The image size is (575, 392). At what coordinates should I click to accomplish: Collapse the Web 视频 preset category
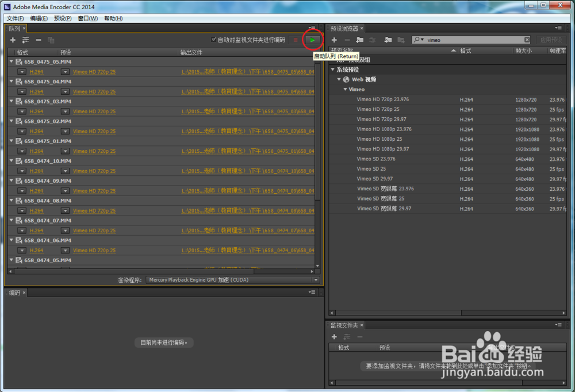coord(339,79)
